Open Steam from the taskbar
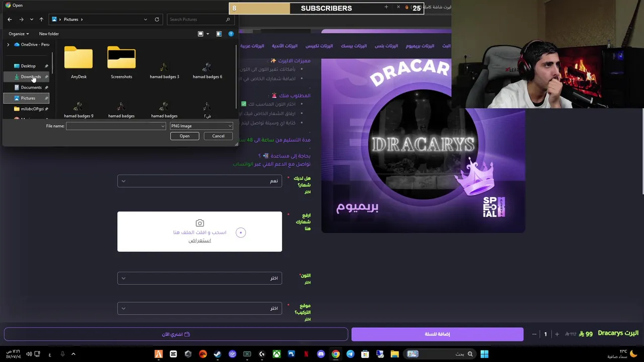 pos(217,354)
